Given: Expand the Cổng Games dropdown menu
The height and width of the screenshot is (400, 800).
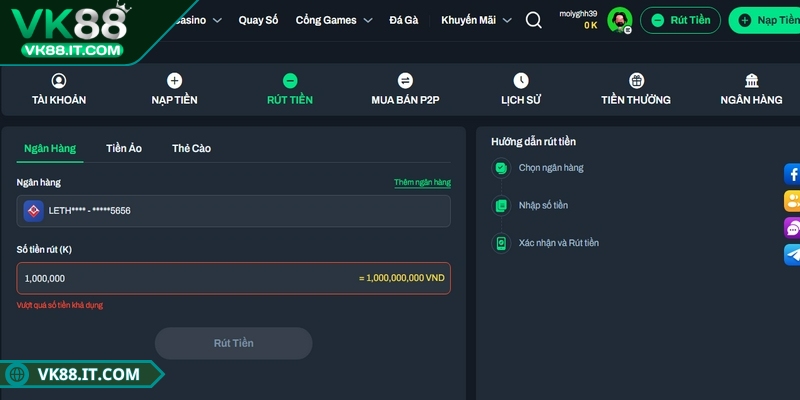Looking at the screenshot, I should pyautogui.click(x=334, y=20).
